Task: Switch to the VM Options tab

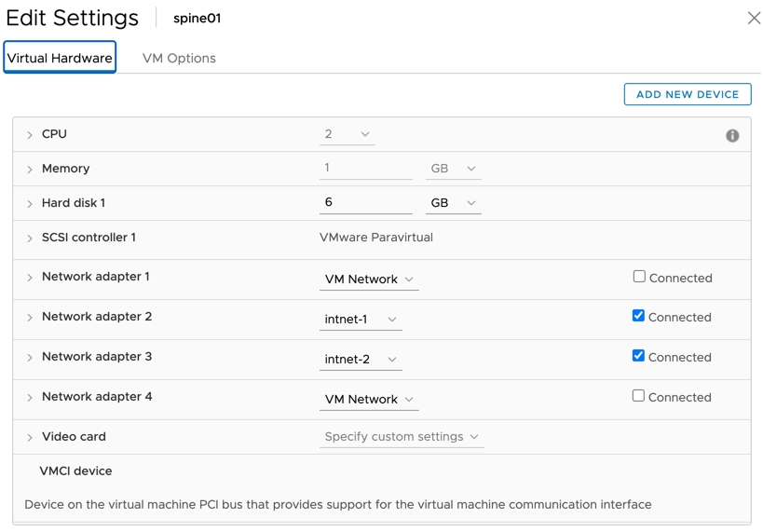Action: tap(179, 58)
